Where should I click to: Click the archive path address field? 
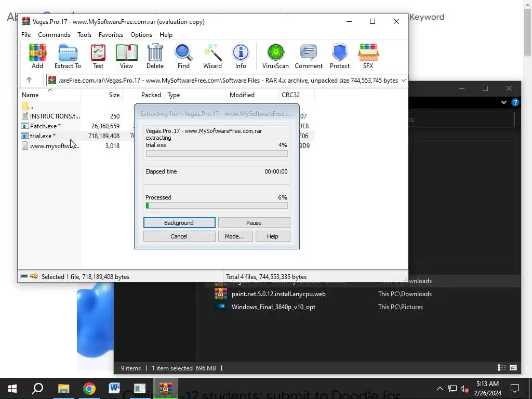(227, 81)
